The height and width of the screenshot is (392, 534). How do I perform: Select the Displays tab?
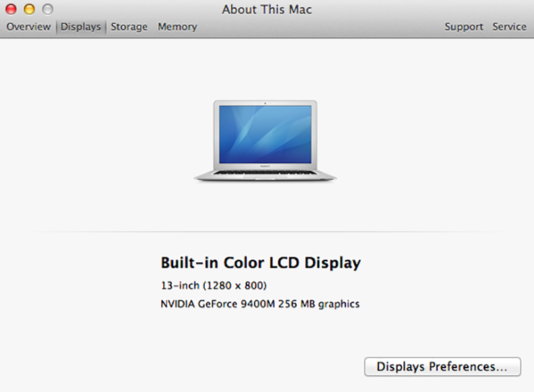tap(81, 26)
